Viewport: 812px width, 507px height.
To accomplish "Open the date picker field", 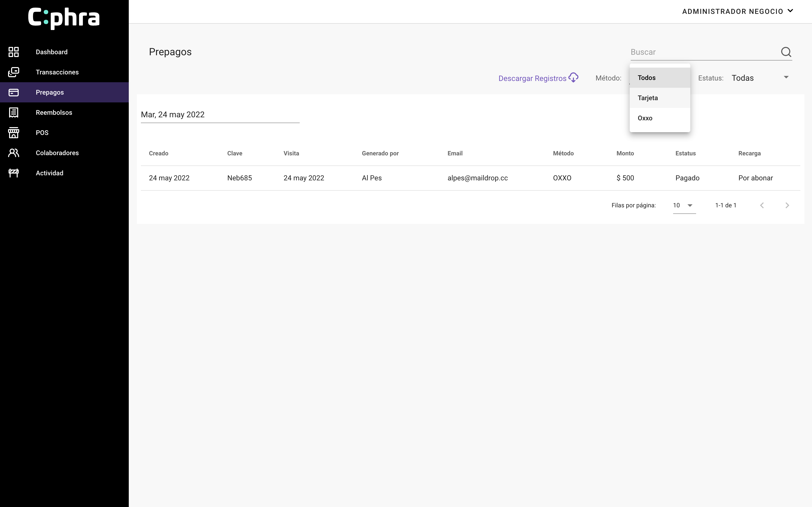I will point(220,115).
